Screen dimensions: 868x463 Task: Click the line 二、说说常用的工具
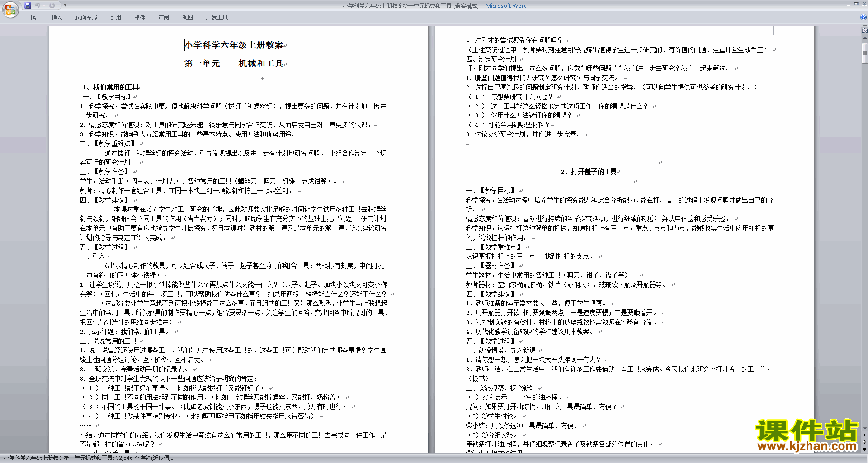click(108, 341)
